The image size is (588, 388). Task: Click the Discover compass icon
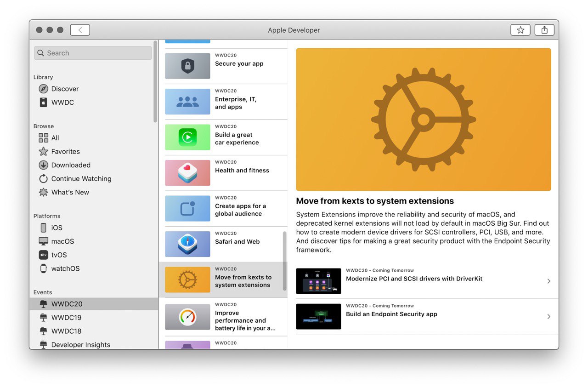tap(43, 89)
